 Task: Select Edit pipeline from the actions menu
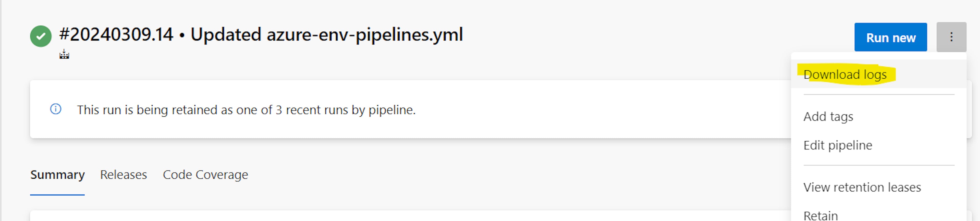pyautogui.click(x=838, y=145)
